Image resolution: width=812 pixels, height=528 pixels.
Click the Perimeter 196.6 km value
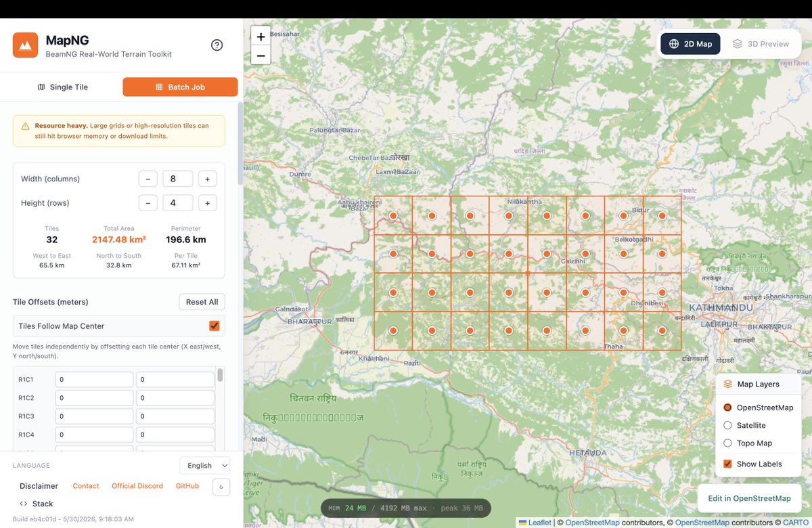186,240
